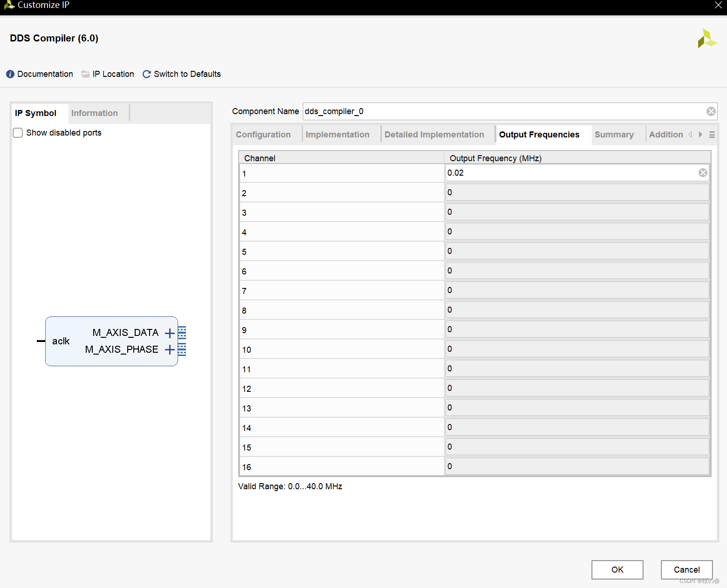Click the channel 4 frequency field
The height and width of the screenshot is (588, 727).
click(577, 232)
